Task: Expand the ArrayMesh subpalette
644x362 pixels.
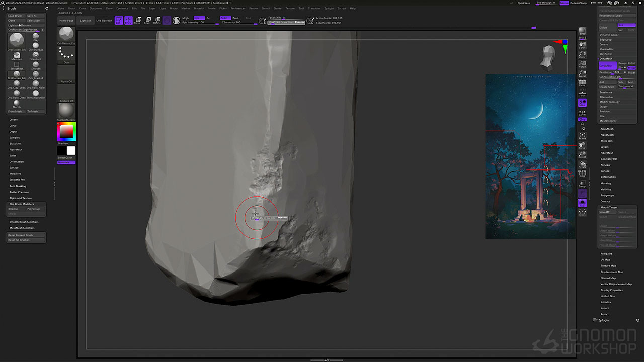Action: pos(607,129)
